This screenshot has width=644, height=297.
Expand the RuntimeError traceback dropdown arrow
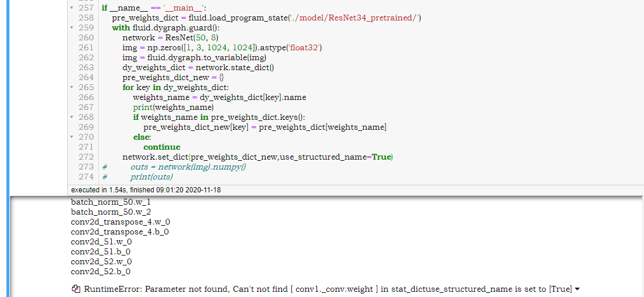577,289
